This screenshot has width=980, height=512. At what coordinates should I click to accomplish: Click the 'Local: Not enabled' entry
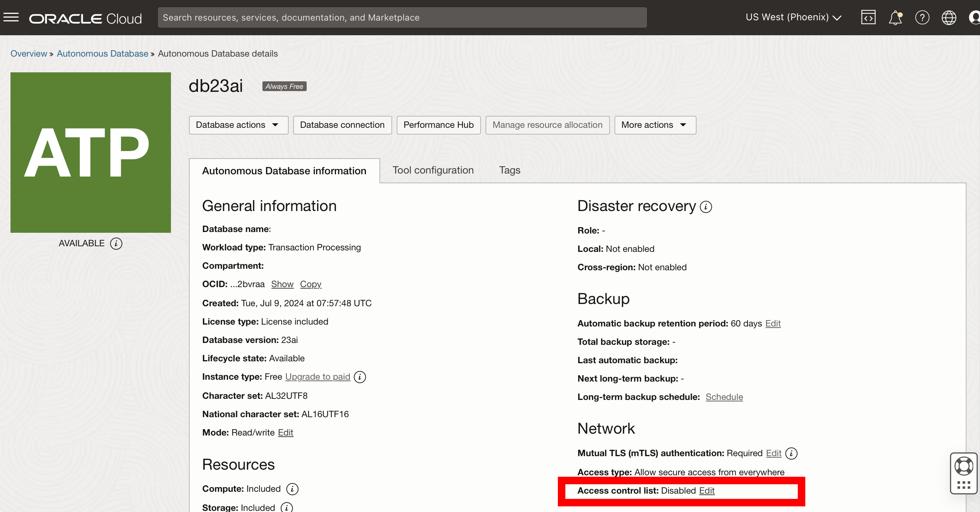[616, 249]
